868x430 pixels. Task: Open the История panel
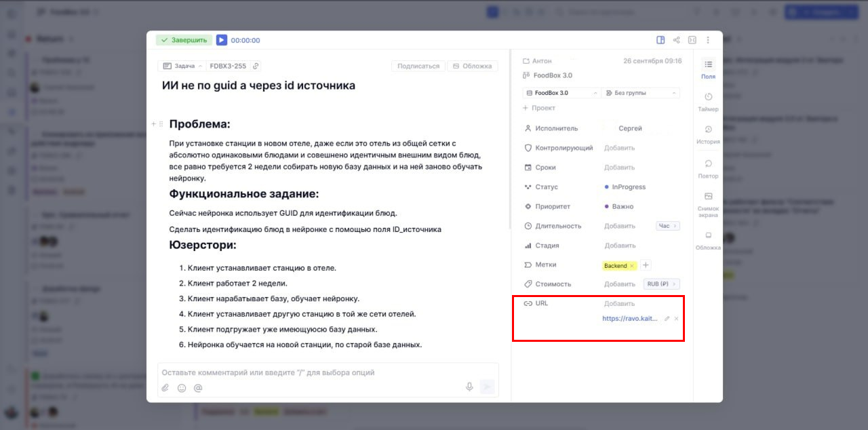tap(707, 135)
